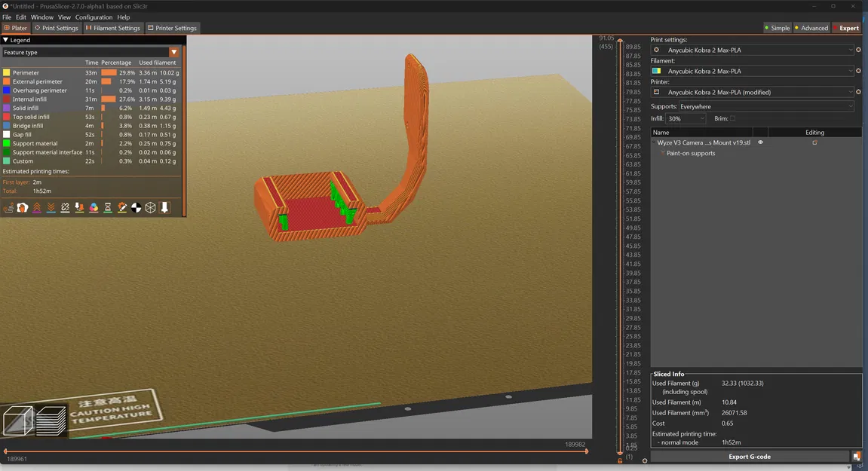Click Export G-code button
Image resolution: width=868 pixels, height=471 pixels.
tap(749, 456)
